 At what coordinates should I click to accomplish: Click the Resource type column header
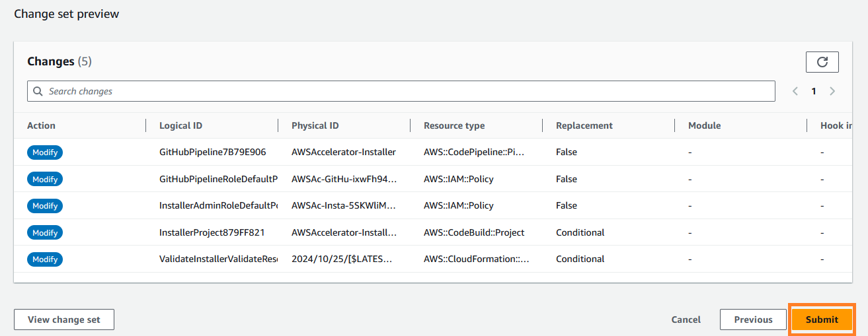[x=454, y=125]
